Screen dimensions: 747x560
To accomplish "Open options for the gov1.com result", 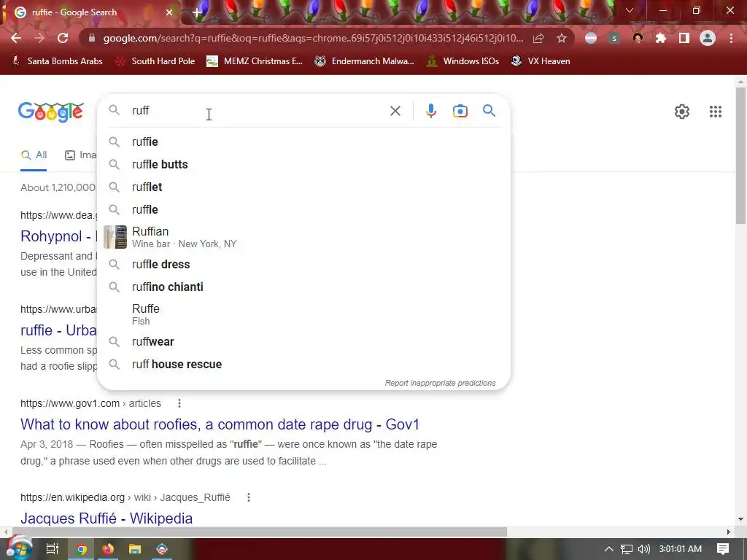I will (179, 403).
